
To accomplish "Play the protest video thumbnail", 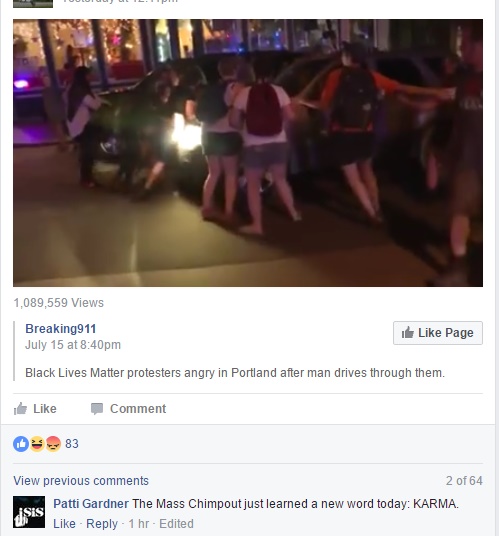I will pyautogui.click(x=248, y=153).
